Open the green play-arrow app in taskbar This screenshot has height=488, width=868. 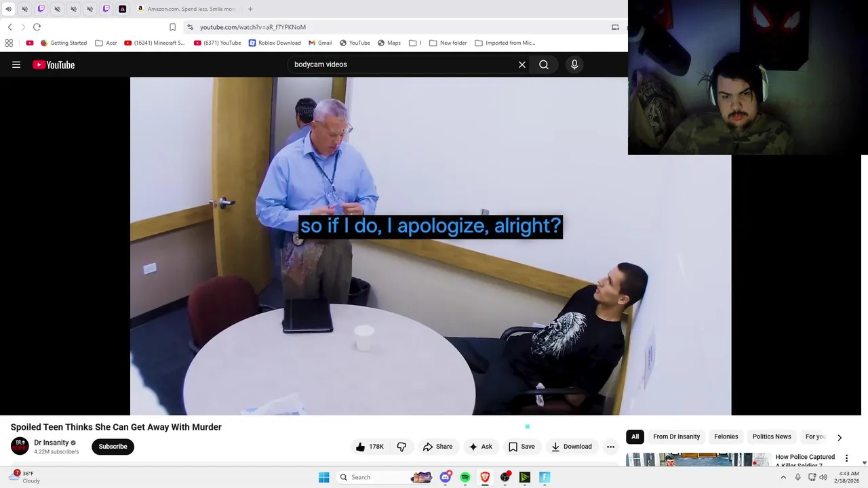tap(524, 477)
